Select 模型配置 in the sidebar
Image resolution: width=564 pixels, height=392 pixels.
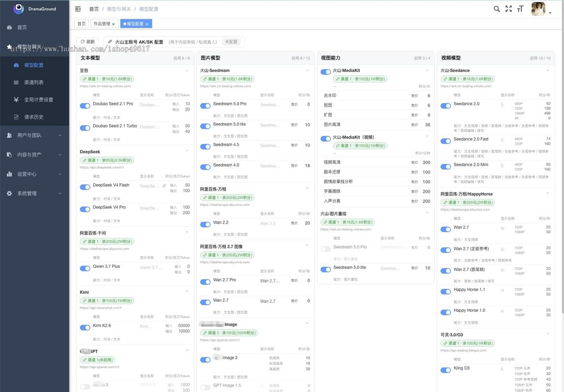(x=34, y=65)
